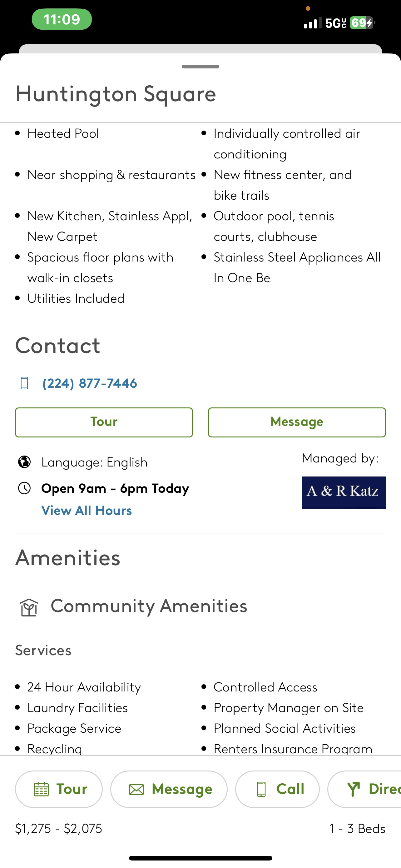Tap the calendar icon in bottom Tour button
The width and height of the screenshot is (401, 868).
pos(42,789)
